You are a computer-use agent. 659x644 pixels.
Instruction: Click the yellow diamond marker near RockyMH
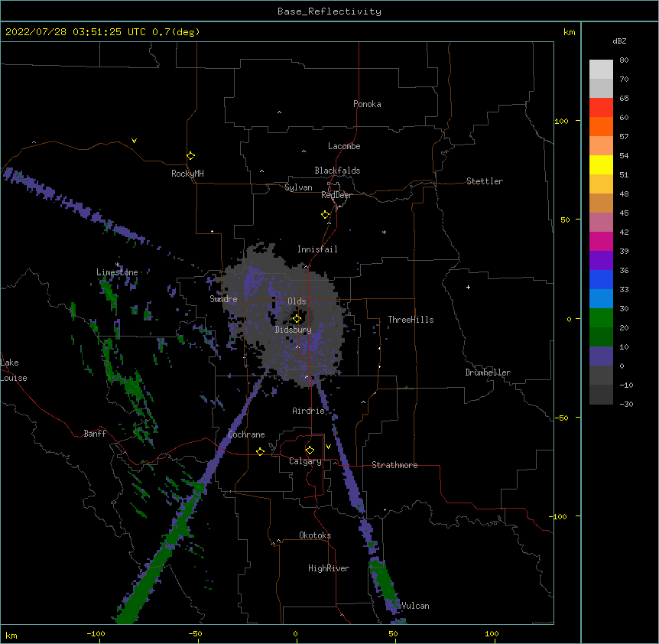click(x=191, y=156)
